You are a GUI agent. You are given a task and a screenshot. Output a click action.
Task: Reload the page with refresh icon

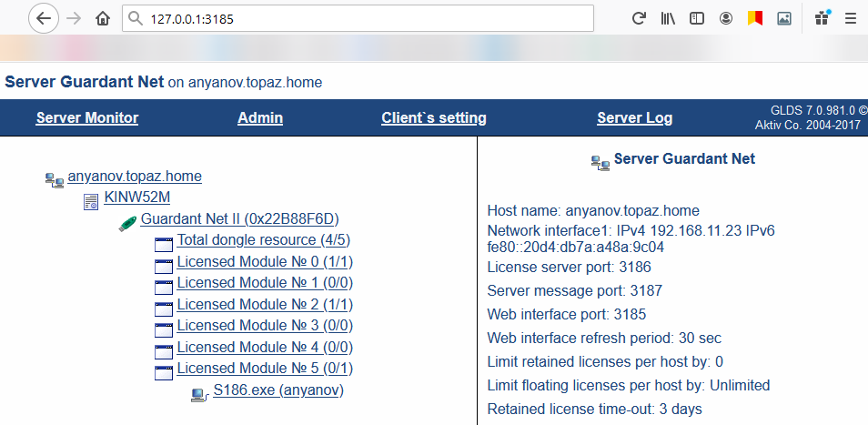tap(639, 18)
